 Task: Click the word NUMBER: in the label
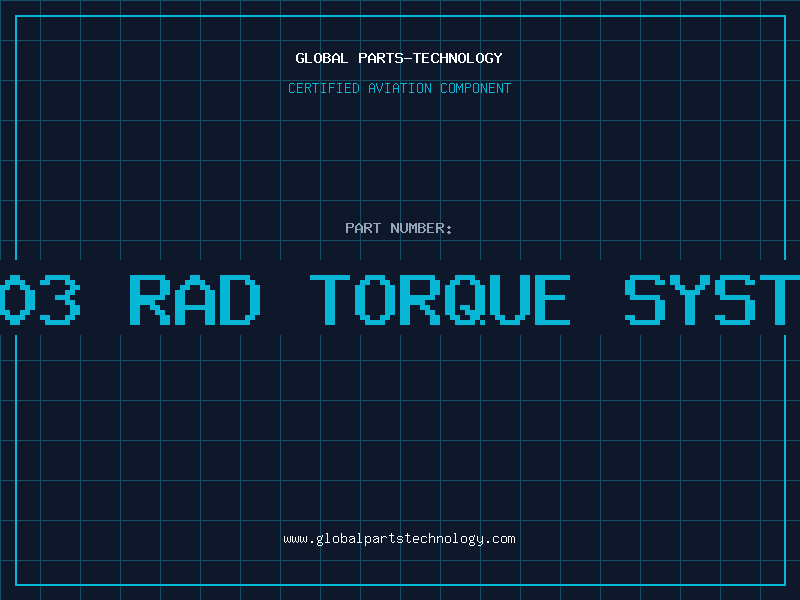click(422, 229)
